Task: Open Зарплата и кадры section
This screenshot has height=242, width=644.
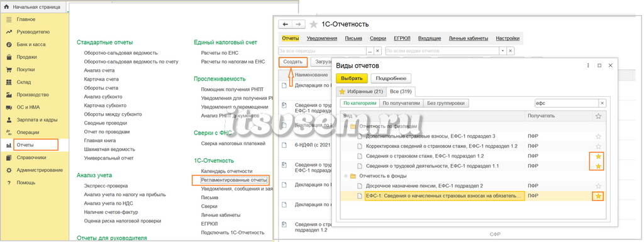Action: [37, 120]
